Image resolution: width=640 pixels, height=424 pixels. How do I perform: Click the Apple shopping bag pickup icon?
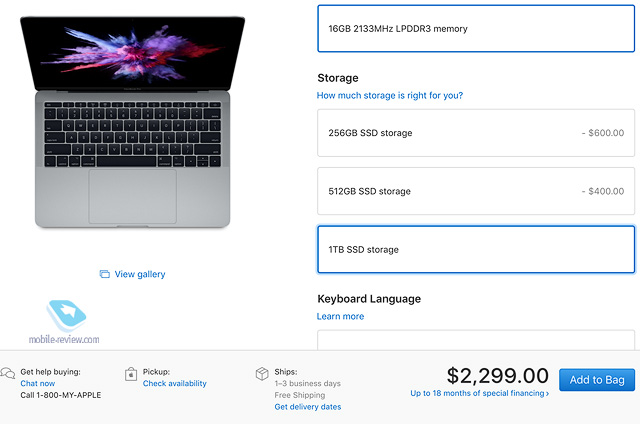click(131, 374)
